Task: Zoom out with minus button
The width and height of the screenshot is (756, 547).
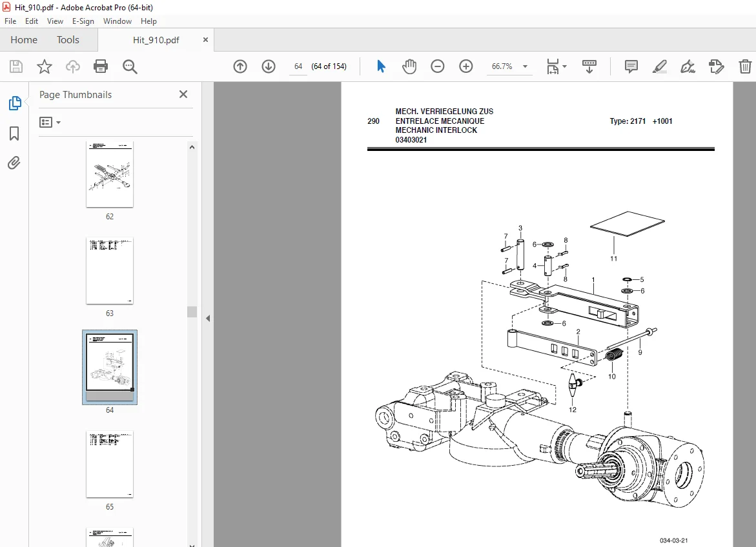Action: tap(437, 66)
